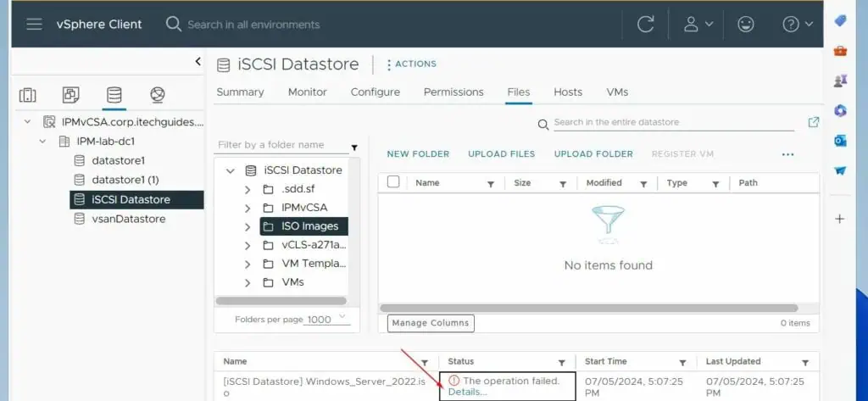Open the datastore ACTIONS menu
Image resolution: width=868 pixels, height=401 pixels.
point(411,64)
